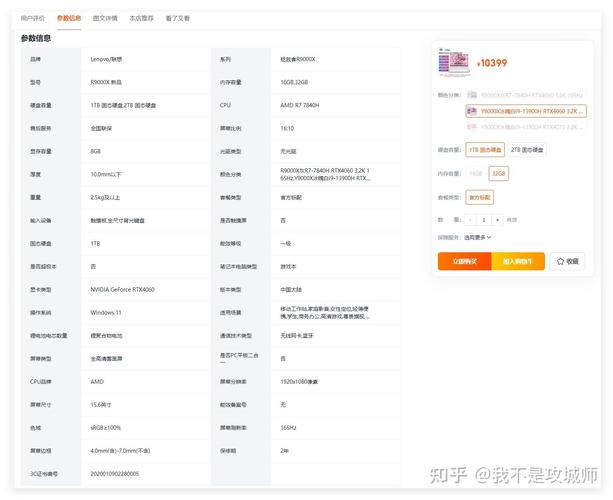This screenshot has width=613, height=500.
Task: Open the 本店推荐 tab
Action: click(x=142, y=18)
